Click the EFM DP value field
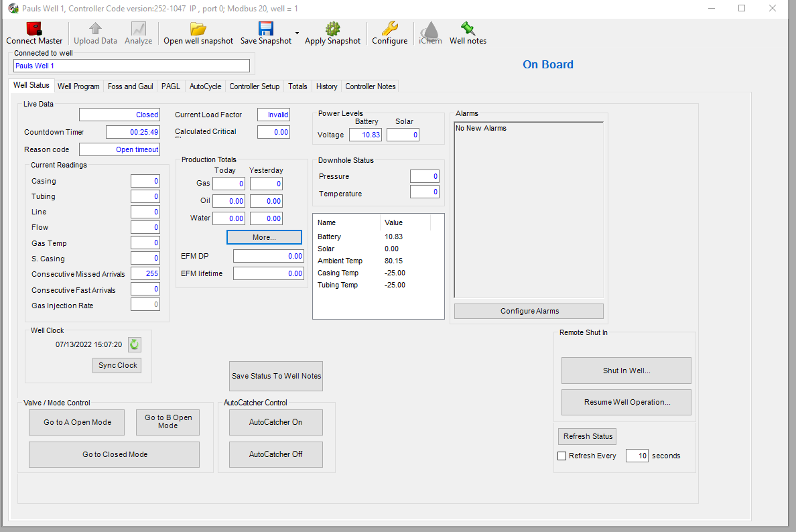 [x=269, y=257]
